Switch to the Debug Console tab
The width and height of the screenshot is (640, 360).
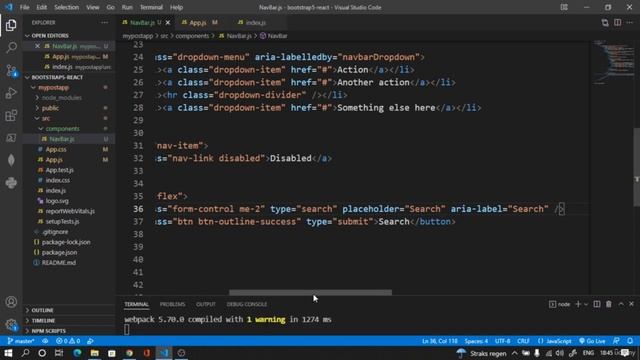pos(247,304)
